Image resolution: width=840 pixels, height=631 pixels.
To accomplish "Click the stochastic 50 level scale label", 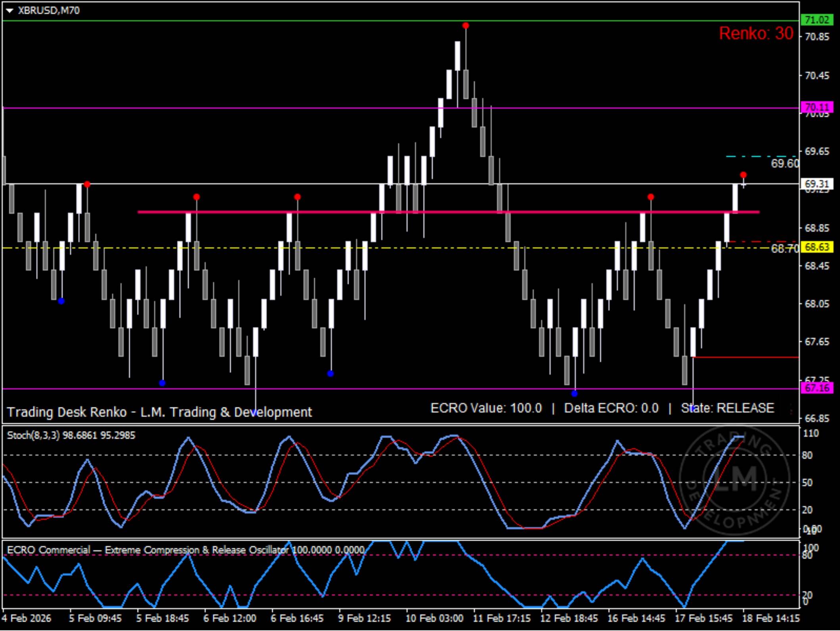I will pos(807,483).
